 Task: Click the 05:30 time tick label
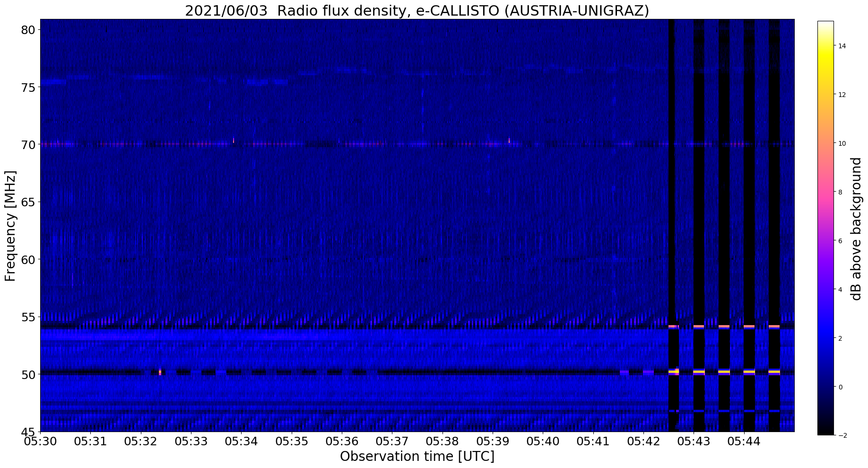40,442
